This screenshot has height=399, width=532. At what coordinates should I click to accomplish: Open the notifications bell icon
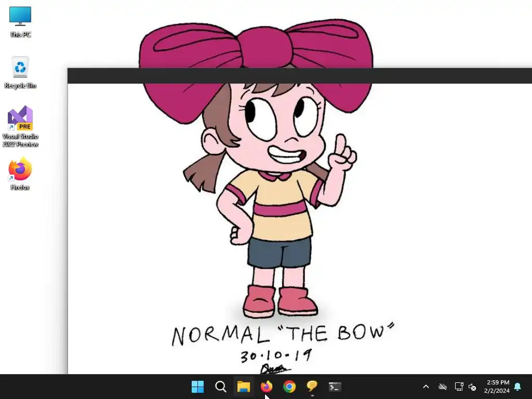pos(518,387)
